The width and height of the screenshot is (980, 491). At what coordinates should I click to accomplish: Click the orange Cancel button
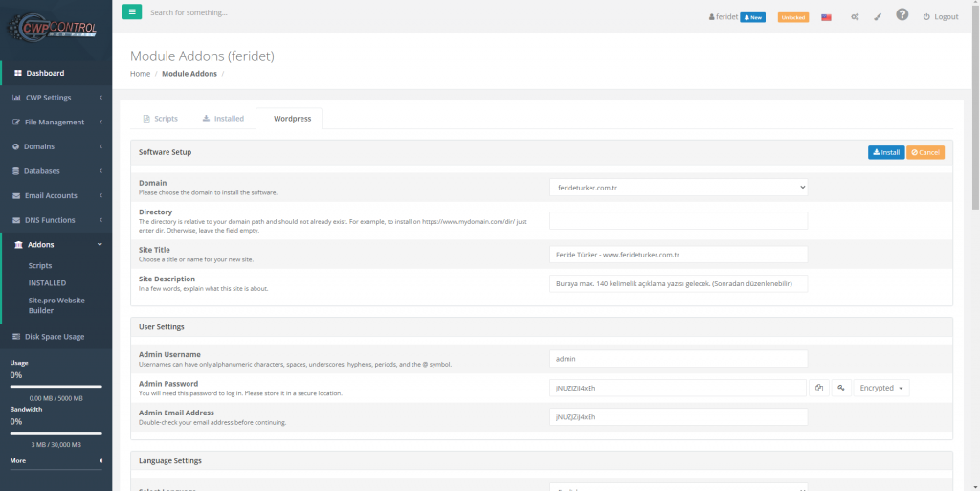(925, 152)
